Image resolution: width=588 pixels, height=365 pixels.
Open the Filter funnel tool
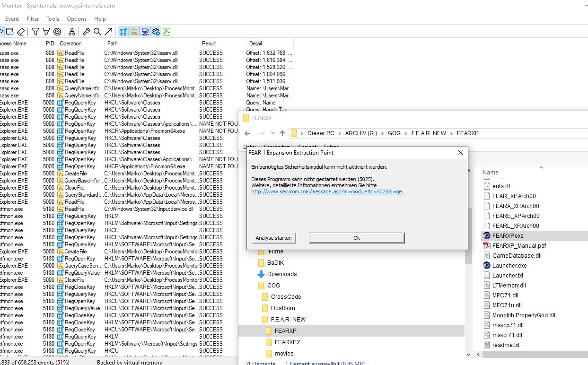[x=35, y=32]
